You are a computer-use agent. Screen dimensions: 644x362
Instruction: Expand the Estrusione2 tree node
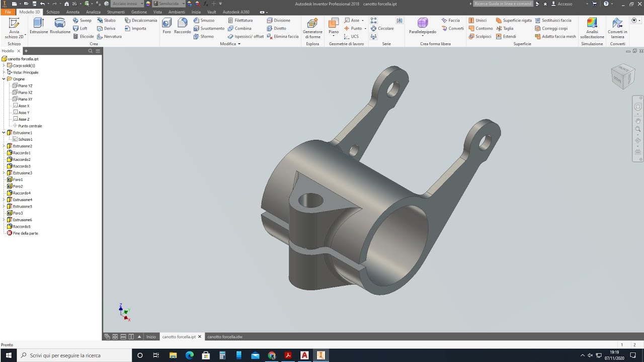4,146
